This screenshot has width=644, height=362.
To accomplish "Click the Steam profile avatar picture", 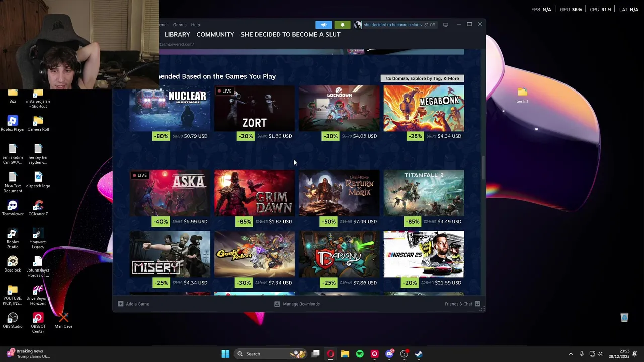I will click(358, 25).
